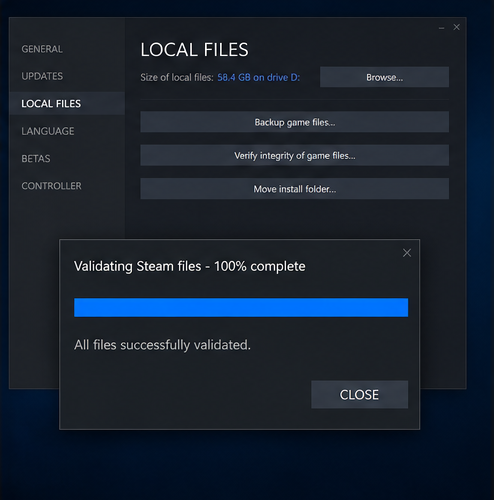494x500 pixels.
Task: Switch to the Updates tab
Action: 42,76
